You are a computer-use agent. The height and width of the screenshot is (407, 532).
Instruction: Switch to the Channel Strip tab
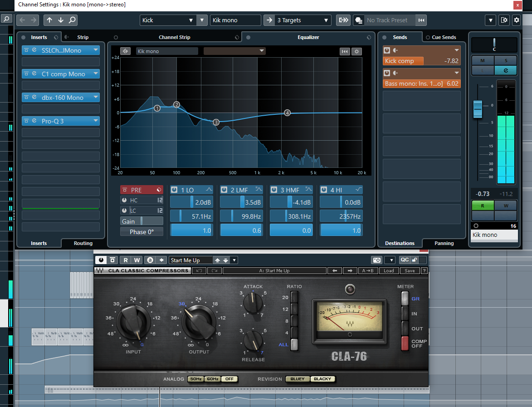coord(175,37)
